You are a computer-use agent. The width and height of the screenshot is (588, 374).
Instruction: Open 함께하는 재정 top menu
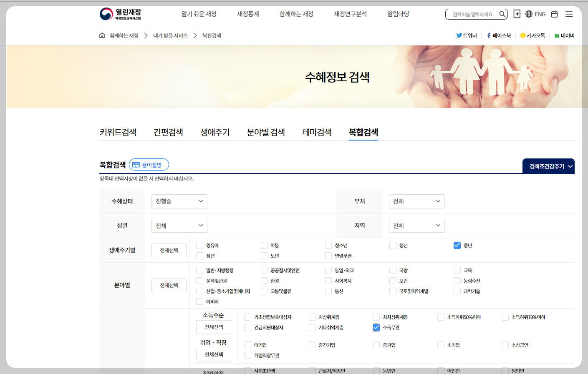296,14
